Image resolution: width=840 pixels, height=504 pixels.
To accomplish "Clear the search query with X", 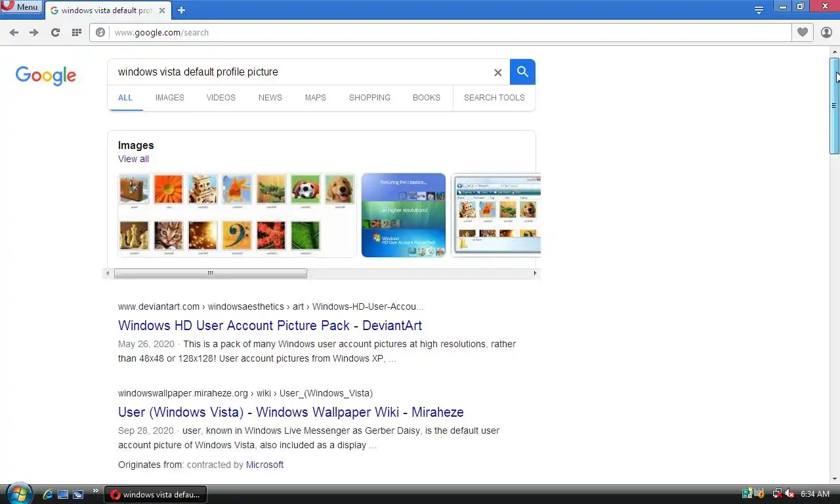I will [497, 72].
